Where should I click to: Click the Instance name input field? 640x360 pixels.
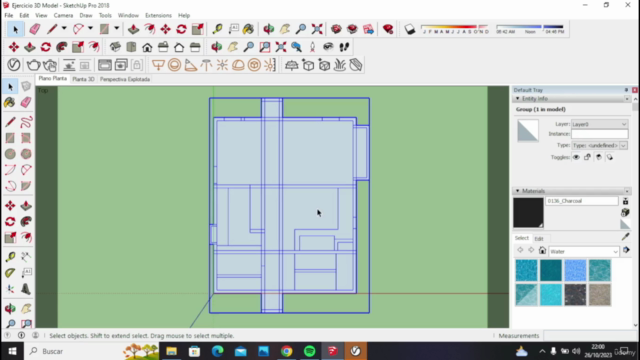click(x=599, y=134)
